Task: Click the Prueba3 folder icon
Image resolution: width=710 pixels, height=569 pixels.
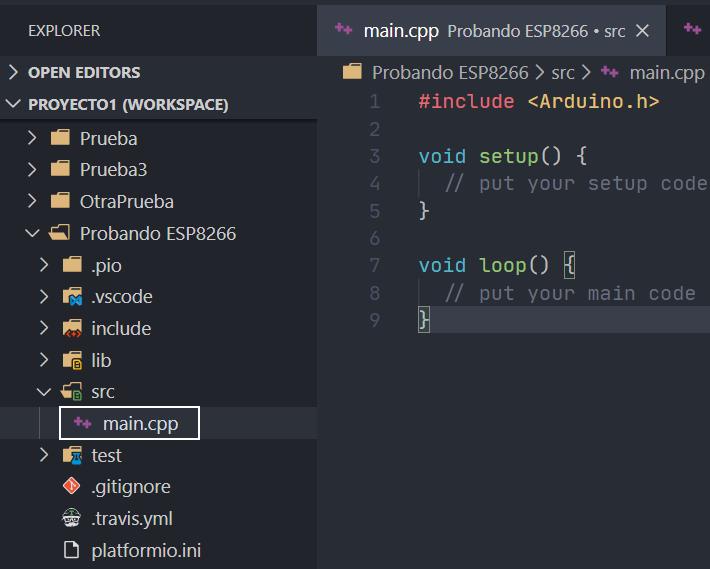Action: point(60,168)
